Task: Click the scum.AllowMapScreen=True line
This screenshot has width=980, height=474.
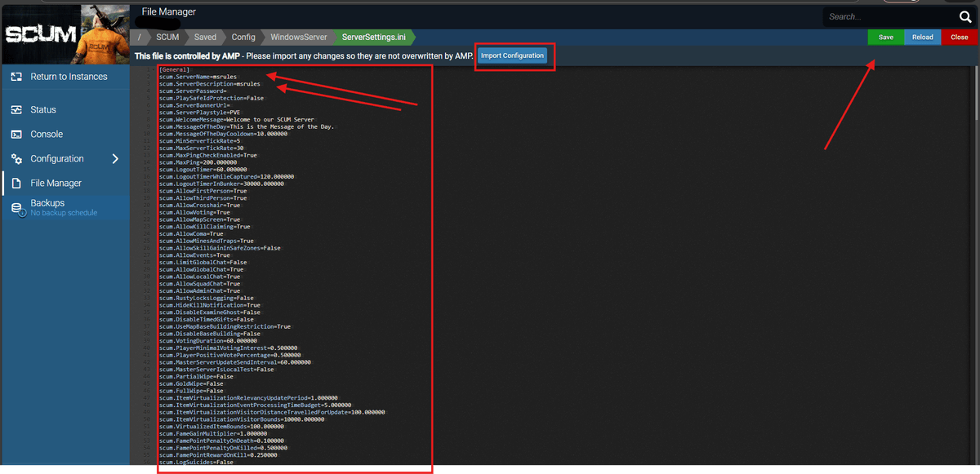Action: click(200, 219)
